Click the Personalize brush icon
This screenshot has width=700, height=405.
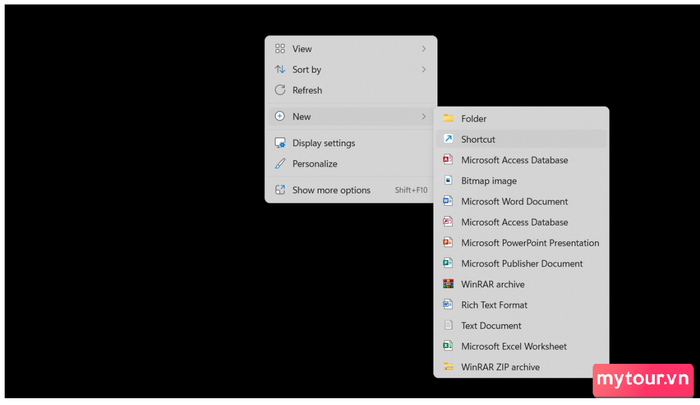coord(280,163)
